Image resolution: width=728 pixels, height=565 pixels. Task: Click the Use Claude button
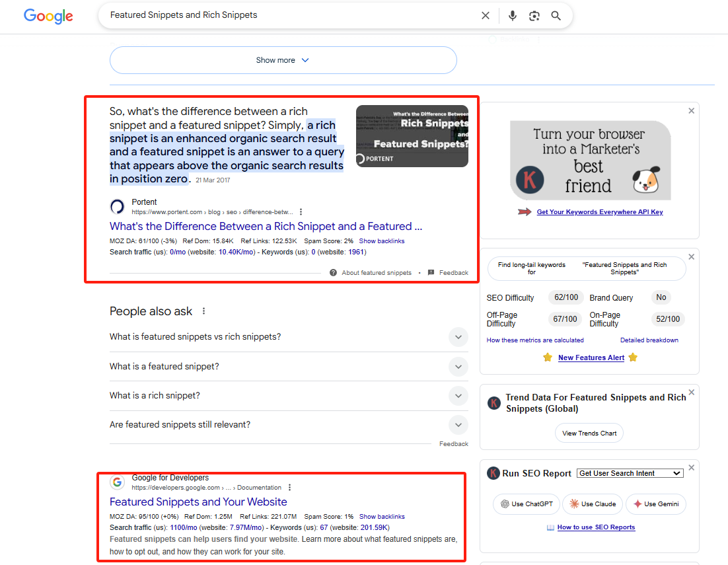[x=593, y=504]
